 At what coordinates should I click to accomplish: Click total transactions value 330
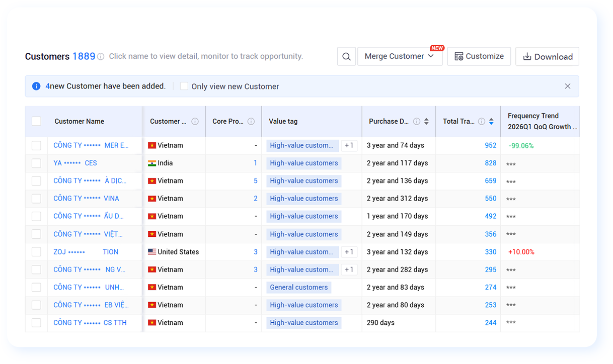(491, 252)
